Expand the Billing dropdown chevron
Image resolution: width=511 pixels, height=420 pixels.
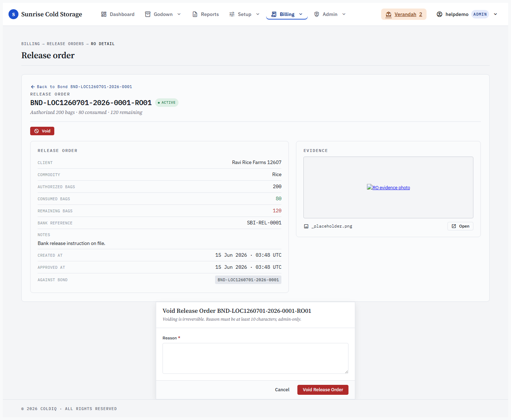(x=301, y=14)
